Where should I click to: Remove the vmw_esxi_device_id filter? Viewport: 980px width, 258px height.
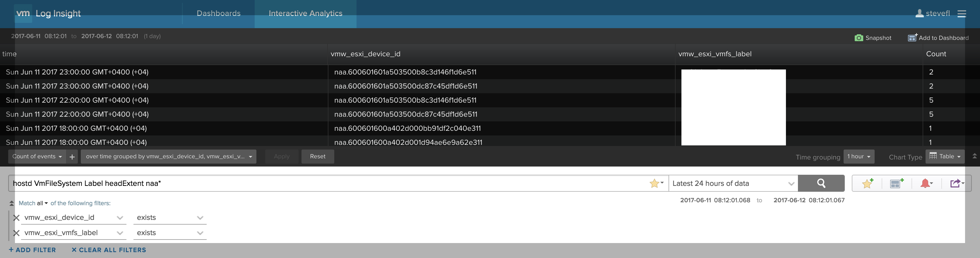tap(16, 218)
